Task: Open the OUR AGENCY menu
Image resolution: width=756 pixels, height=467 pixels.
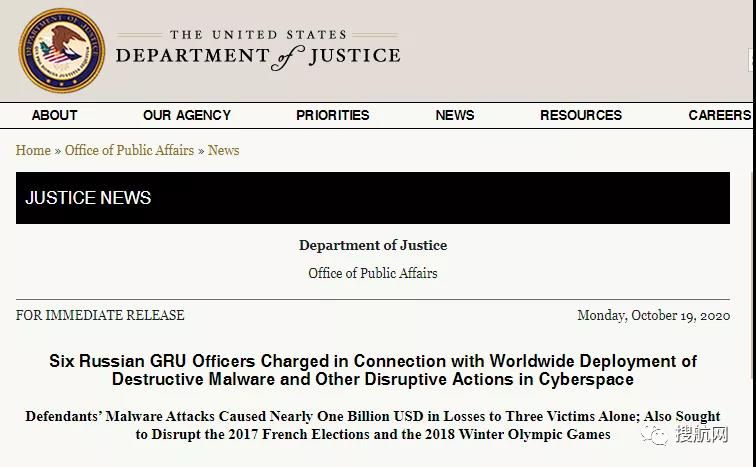Action: click(187, 115)
